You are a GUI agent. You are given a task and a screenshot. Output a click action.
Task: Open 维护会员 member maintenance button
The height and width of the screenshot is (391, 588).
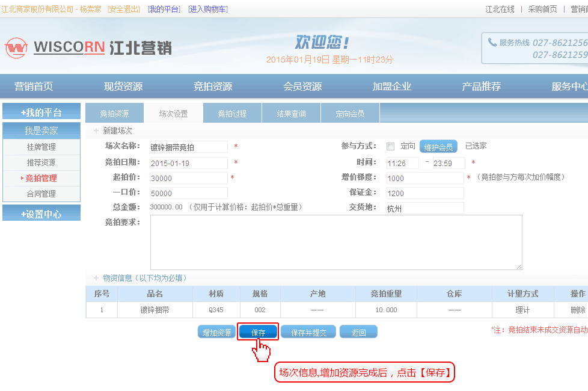click(438, 147)
